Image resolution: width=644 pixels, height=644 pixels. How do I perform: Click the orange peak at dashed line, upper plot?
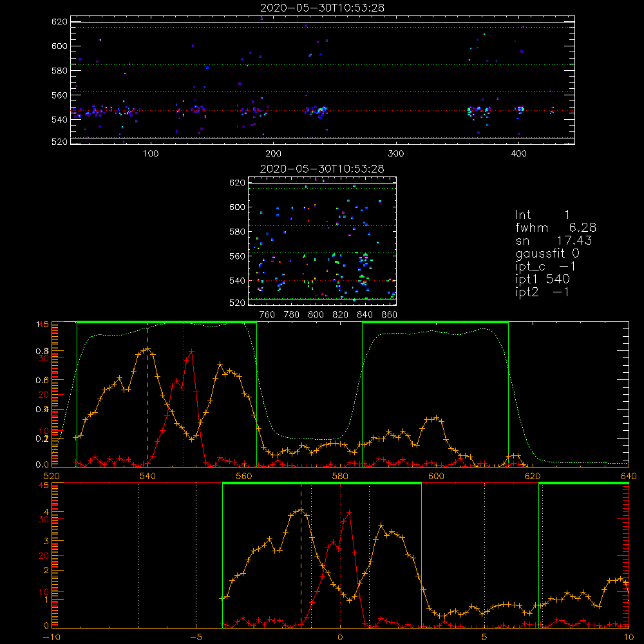pyautogui.click(x=148, y=349)
